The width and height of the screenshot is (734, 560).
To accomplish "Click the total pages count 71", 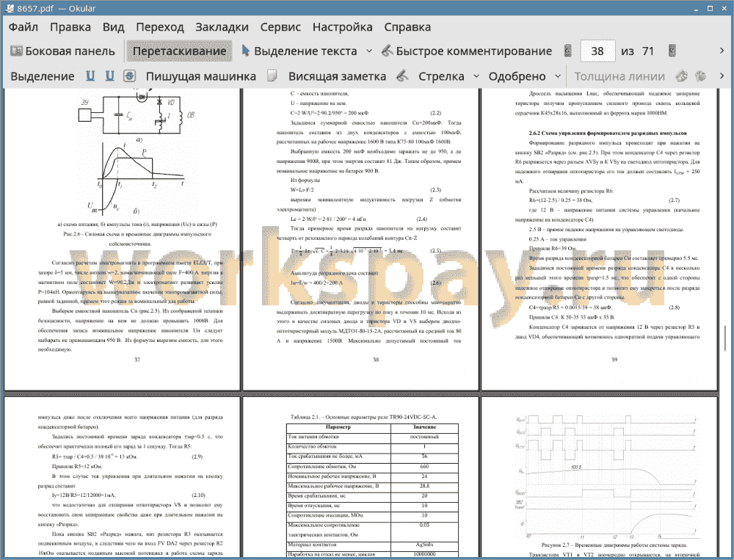I will [x=648, y=51].
